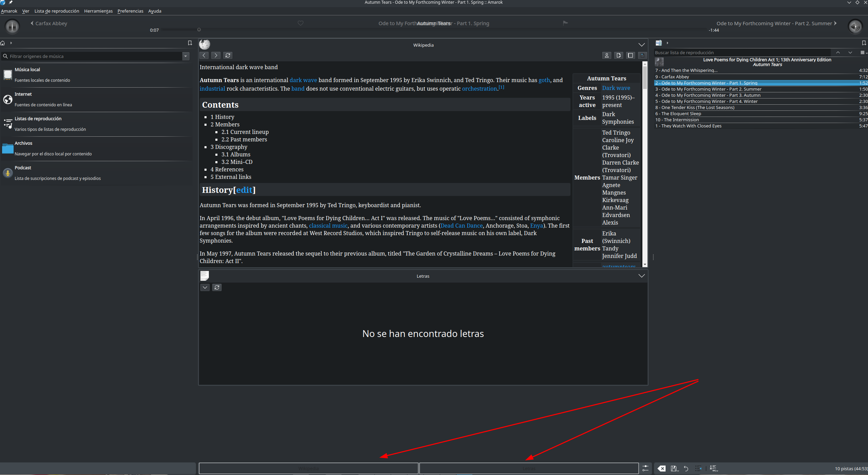This screenshot has height=475, width=868.
Task: Open the track progression menu
Action: [x=714, y=469]
